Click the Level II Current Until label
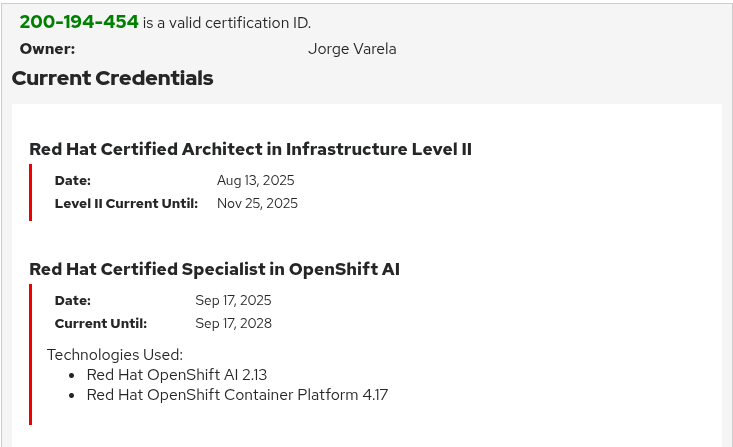This screenshot has height=447, width=733. [126, 203]
